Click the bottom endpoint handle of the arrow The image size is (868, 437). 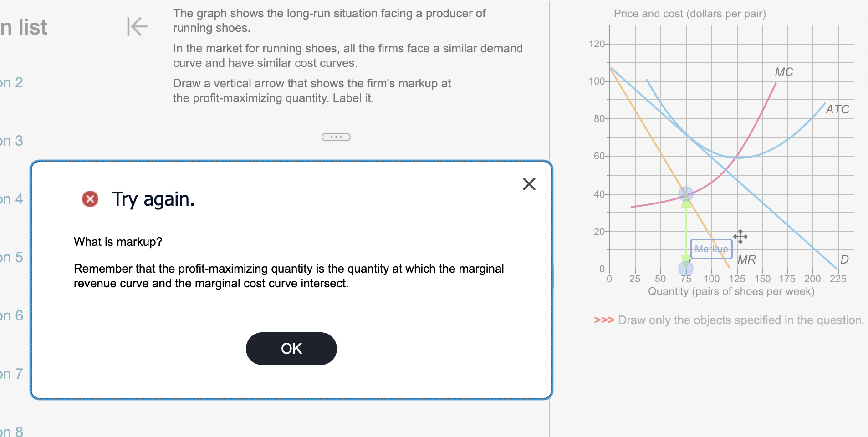[x=685, y=268]
